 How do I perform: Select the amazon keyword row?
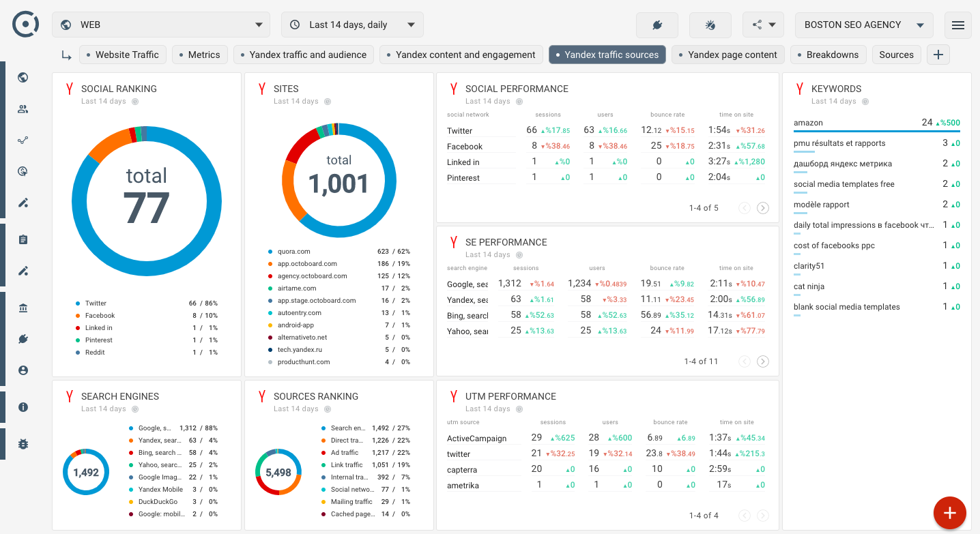click(877, 123)
